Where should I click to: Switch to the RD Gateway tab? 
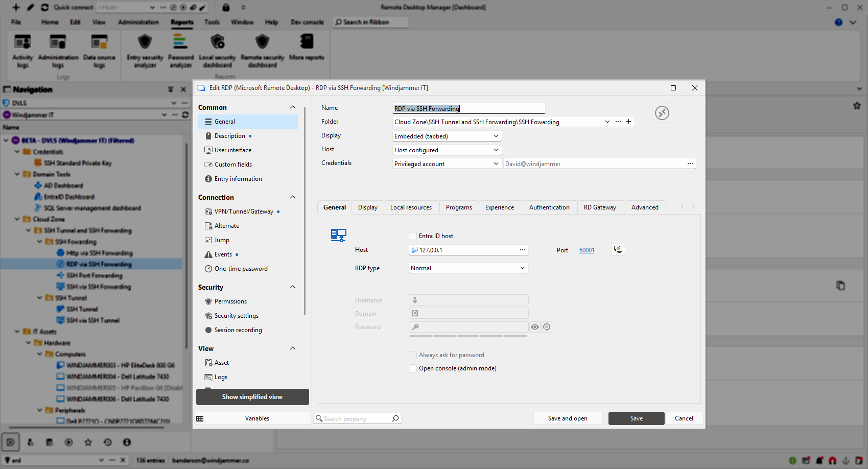(x=600, y=207)
